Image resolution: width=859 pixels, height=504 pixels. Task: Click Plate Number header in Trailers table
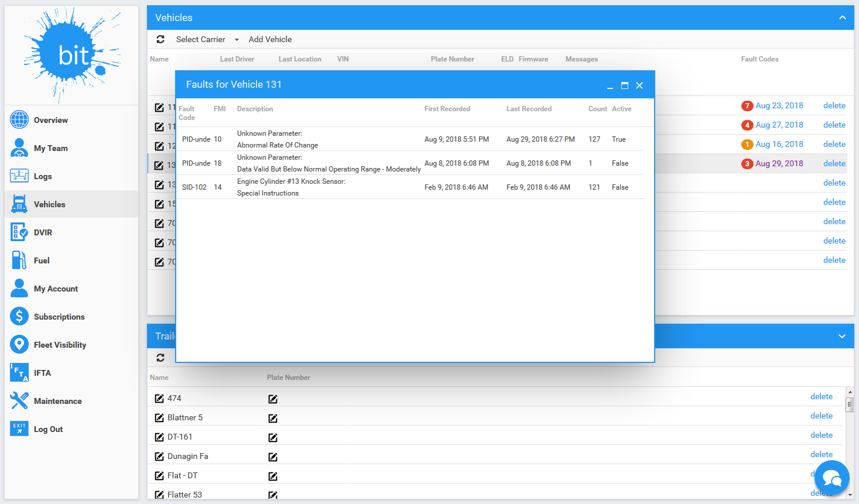(x=289, y=378)
